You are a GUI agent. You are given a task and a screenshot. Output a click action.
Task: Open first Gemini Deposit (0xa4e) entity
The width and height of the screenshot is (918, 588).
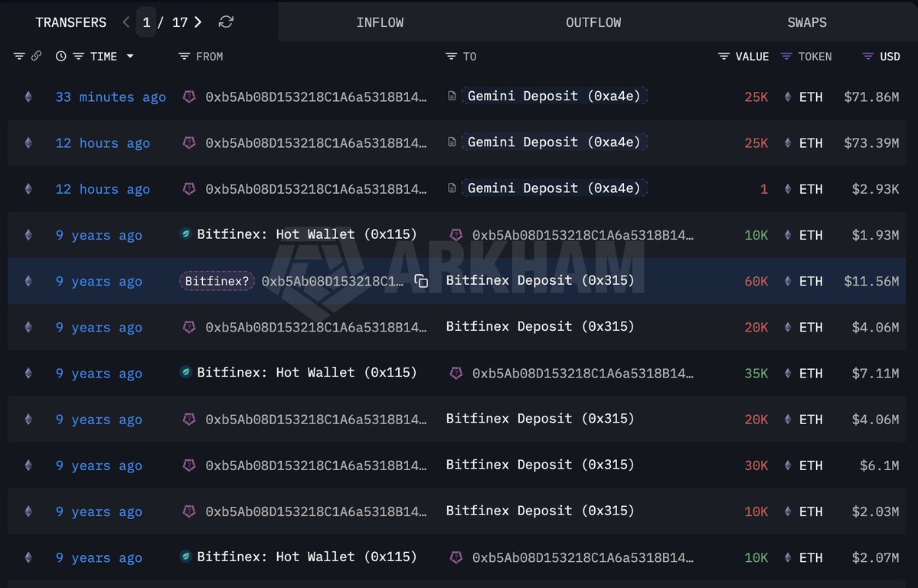554,96
